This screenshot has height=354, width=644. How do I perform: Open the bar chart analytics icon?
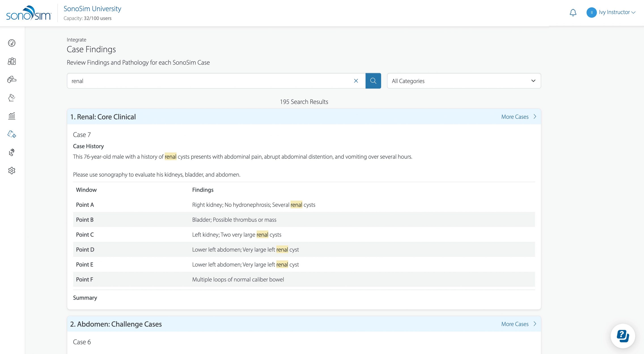coord(12,116)
